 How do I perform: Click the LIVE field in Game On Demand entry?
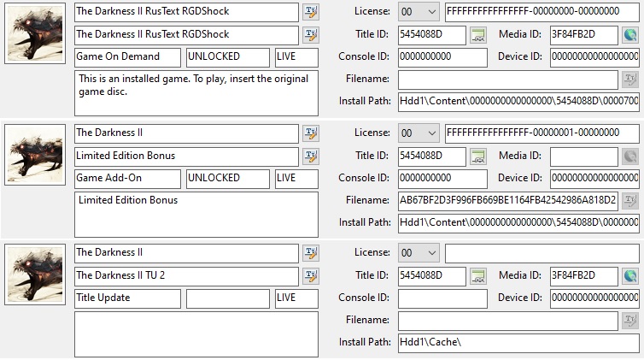(x=296, y=57)
